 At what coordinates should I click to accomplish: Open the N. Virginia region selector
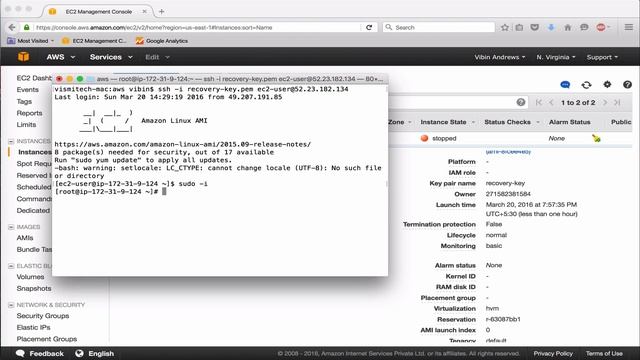[556, 57]
